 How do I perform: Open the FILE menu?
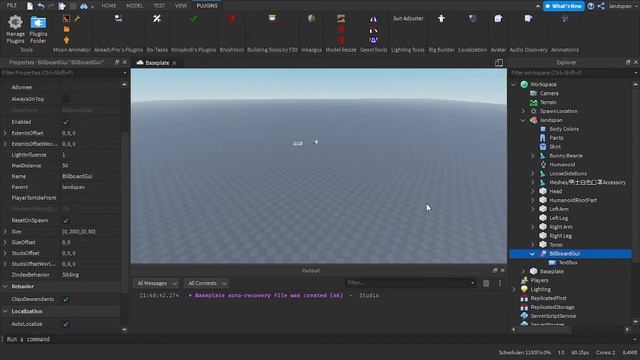12,6
